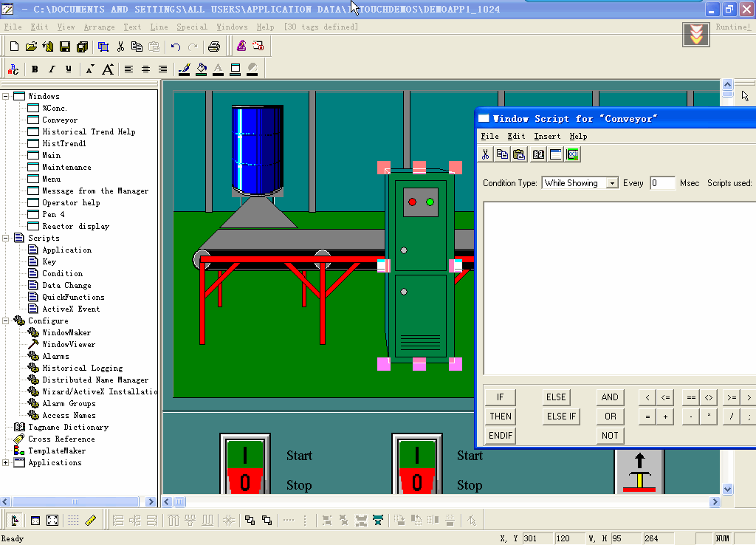756x545 pixels.
Task: Select Alarm Groups in Configure tree
Action: [69, 404]
